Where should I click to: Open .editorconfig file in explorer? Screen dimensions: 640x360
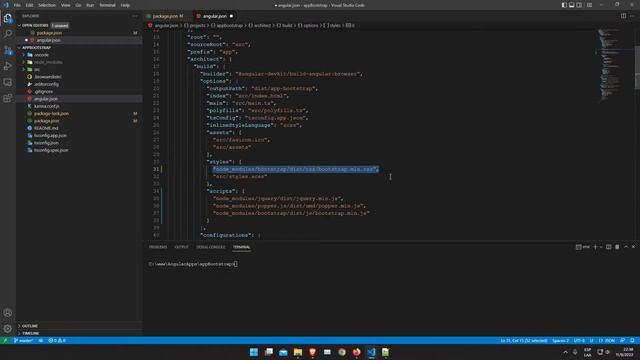pos(46,84)
